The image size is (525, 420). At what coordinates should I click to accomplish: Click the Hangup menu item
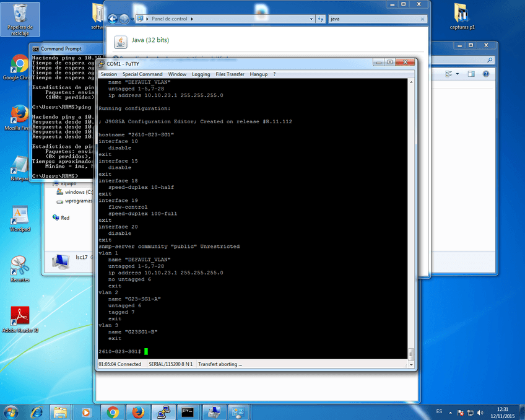point(259,74)
